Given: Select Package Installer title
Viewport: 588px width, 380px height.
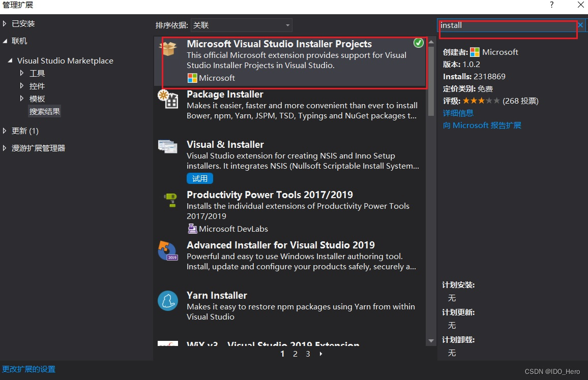Looking at the screenshot, I should 225,94.
